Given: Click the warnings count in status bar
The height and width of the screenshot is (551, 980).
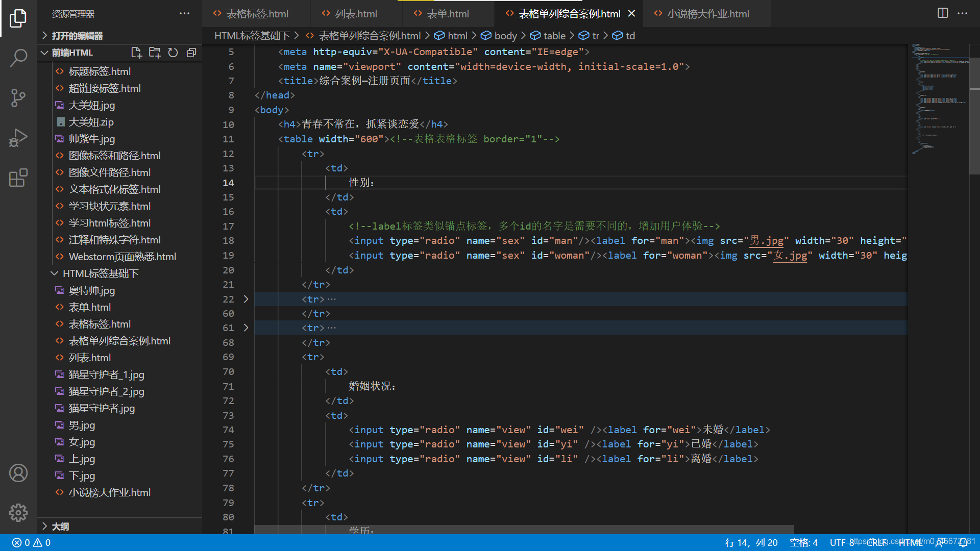Looking at the screenshot, I should tap(42, 543).
